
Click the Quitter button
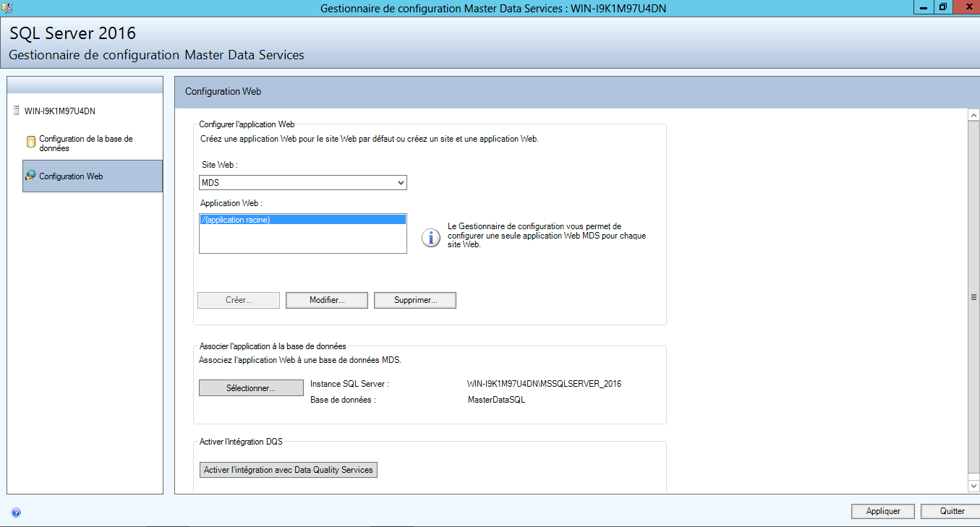[952, 511]
